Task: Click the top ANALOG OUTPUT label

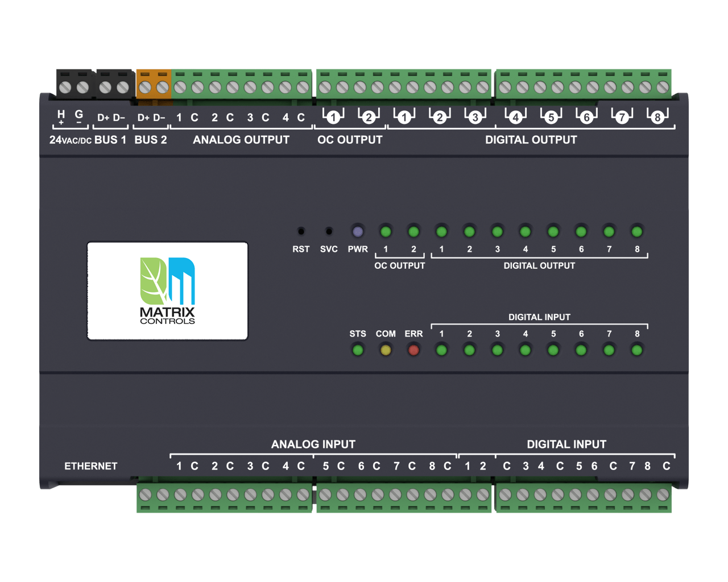Action: point(241,140)
